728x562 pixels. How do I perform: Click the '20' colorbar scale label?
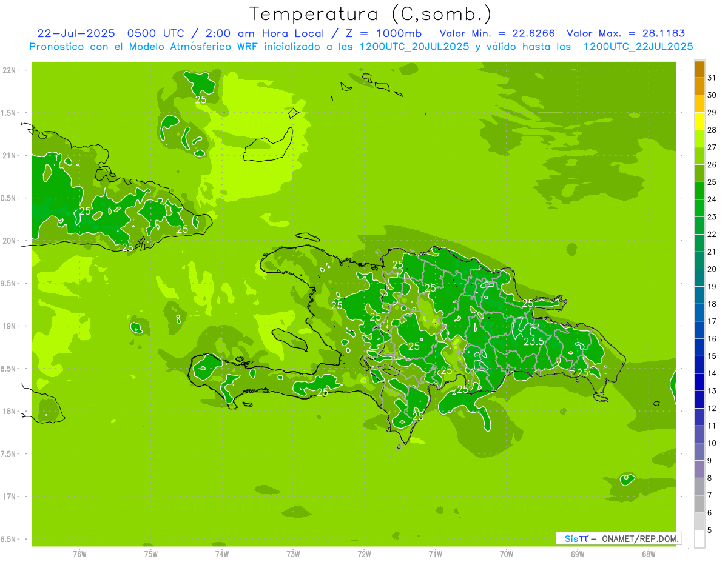(x=712, y=269)
